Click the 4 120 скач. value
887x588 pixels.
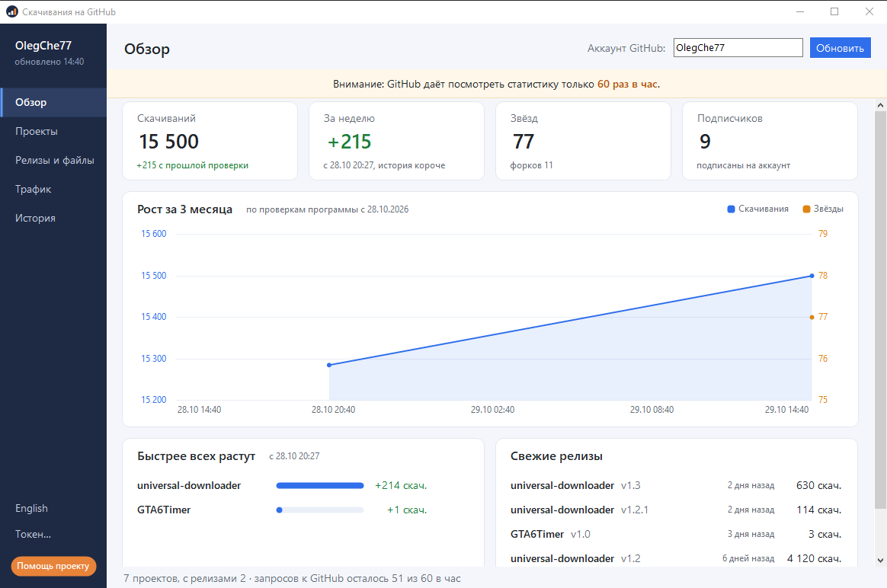coord(814,558)
